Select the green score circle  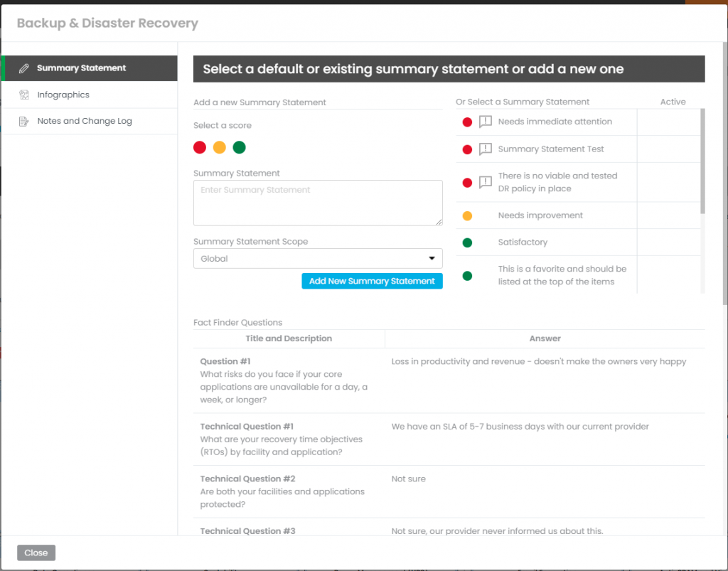[x=239, y=147]
